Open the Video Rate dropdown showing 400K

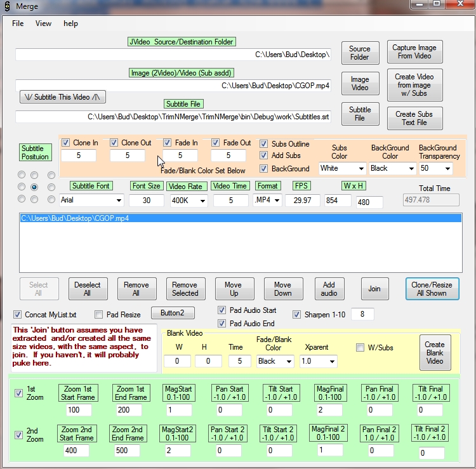point(189,201)
